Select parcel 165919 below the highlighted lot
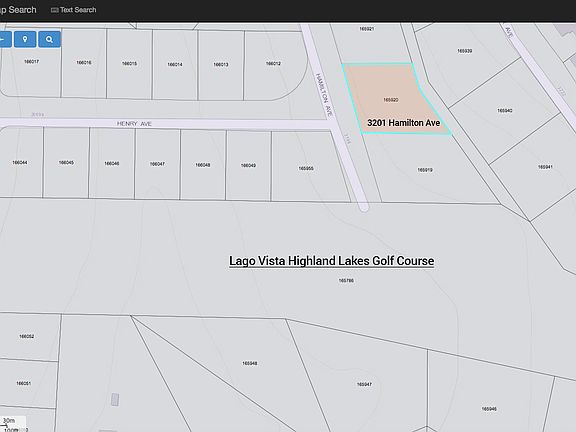576x432 pixels. click(425, 170)
